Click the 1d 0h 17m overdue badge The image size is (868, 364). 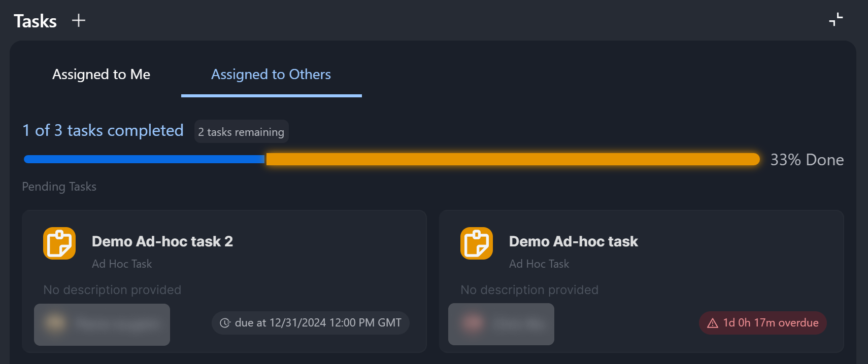(763, 323)
